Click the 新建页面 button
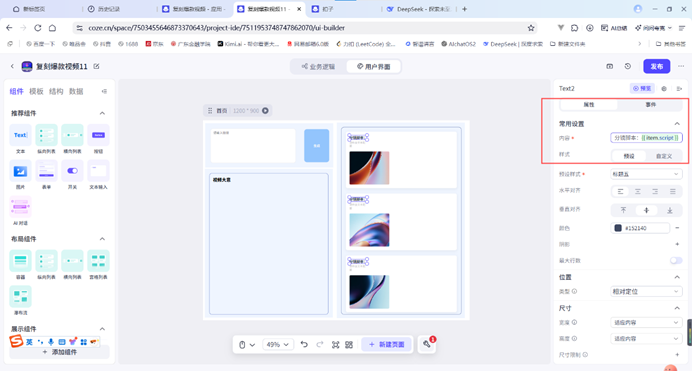Image resolution: width=692 pixels, height=371 pixels. click(x=387, y=345)
